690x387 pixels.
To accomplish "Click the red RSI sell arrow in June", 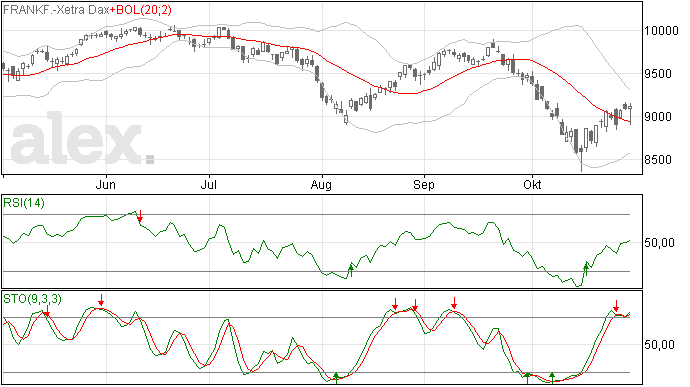I will [140, 216].
